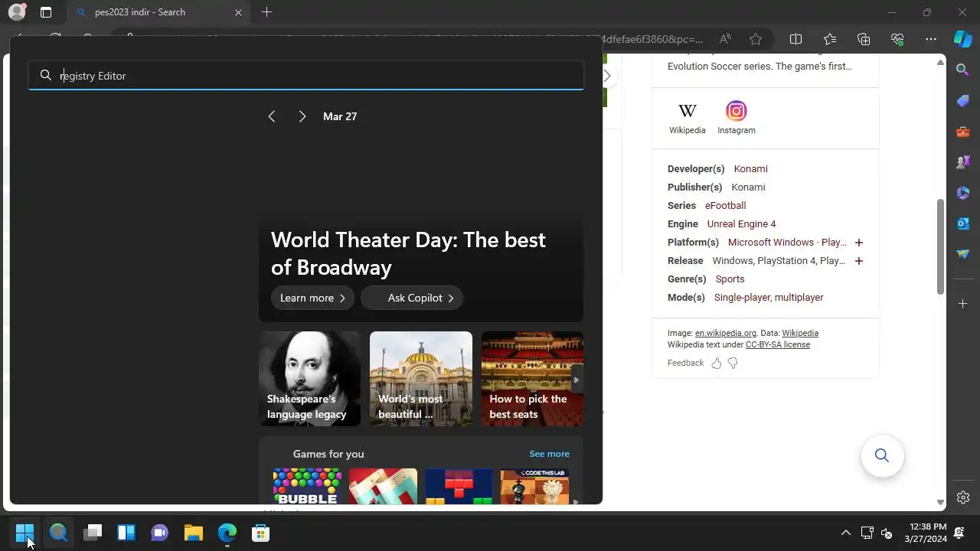The image size is (980, 551).
Task: Expand the Platform(s) row plus
Action: coord(859,243)
